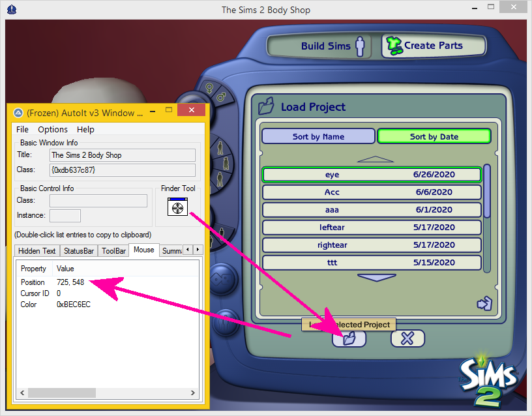Close the AutoIt Window Info tool
The image size is (532, 416).
pyautogui.click(x=192, y=110)
